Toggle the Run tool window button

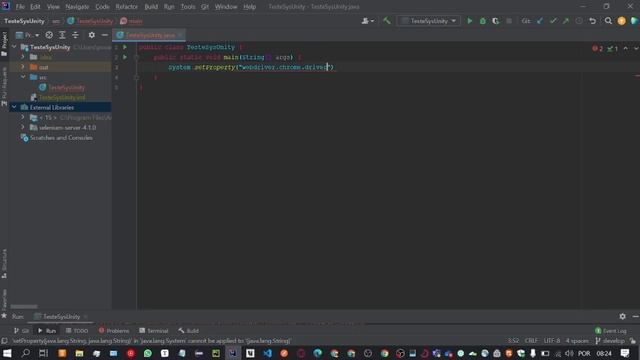[x=47, y=331]
